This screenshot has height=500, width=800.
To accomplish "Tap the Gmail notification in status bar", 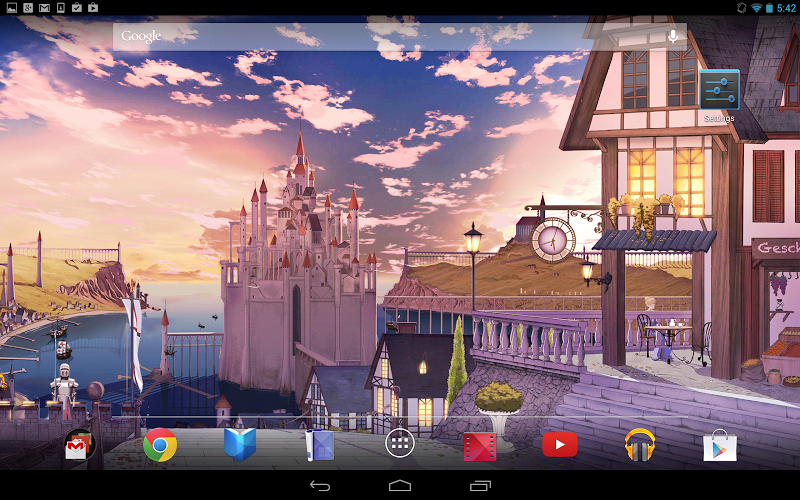I will coord(44,8).
